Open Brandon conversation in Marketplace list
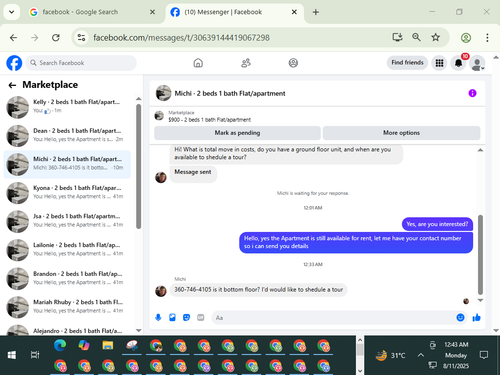The image size is (500, 375). coord(67,279)
